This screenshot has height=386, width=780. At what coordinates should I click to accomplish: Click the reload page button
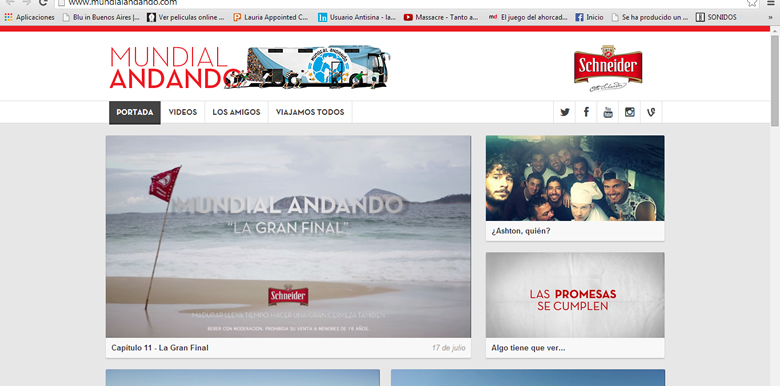click(x=43, y=2)
